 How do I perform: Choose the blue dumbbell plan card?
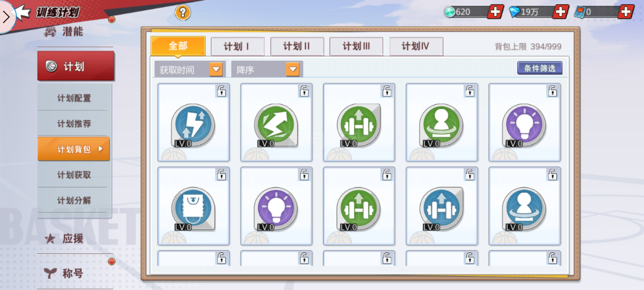[441, 206]
